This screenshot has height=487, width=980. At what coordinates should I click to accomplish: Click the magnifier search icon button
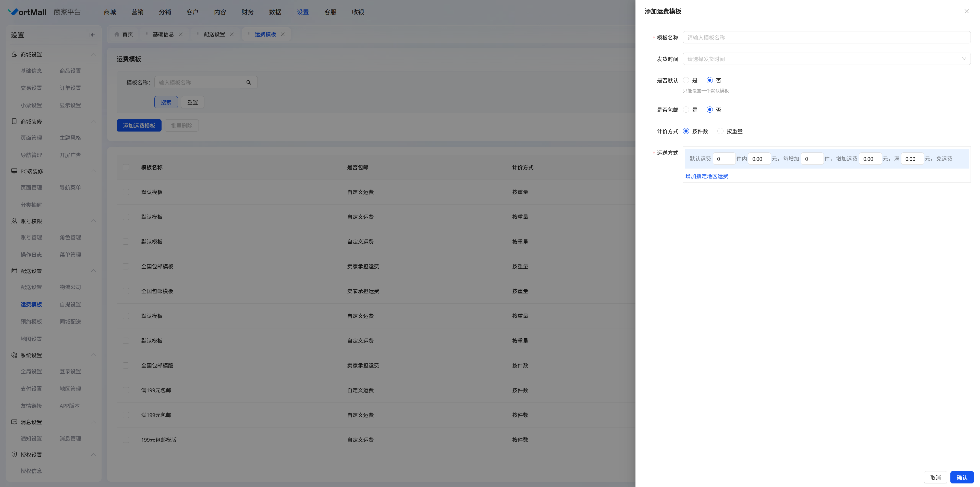click(x=248, y=82)
